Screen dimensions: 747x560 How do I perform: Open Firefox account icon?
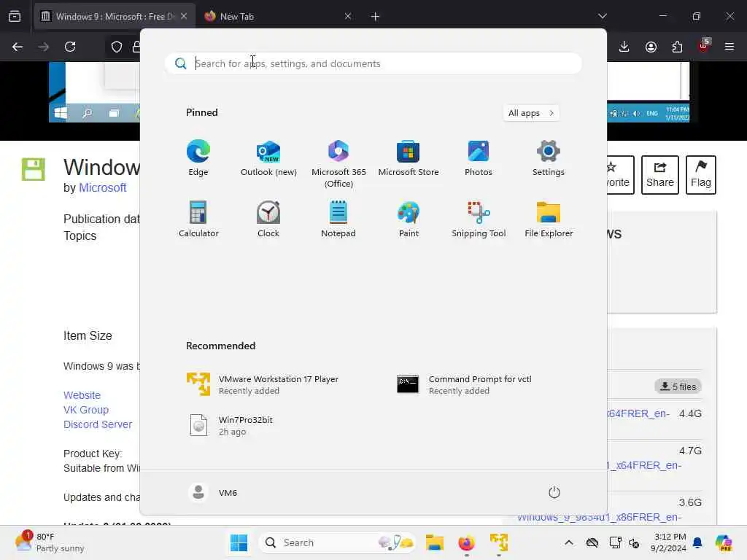coord(651,47)
